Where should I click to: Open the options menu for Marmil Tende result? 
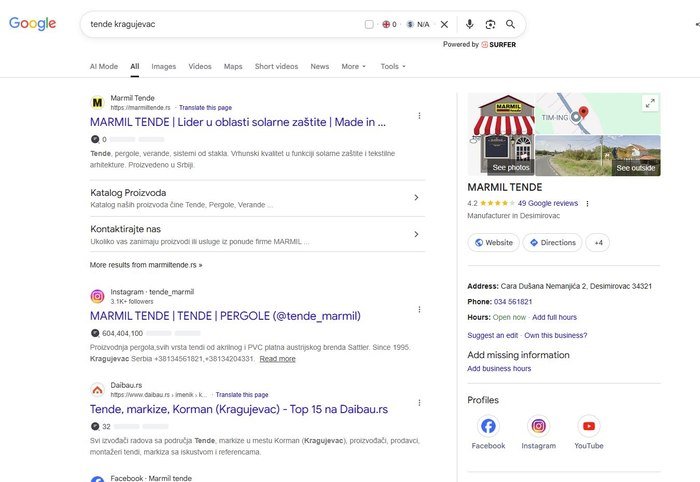419,116
